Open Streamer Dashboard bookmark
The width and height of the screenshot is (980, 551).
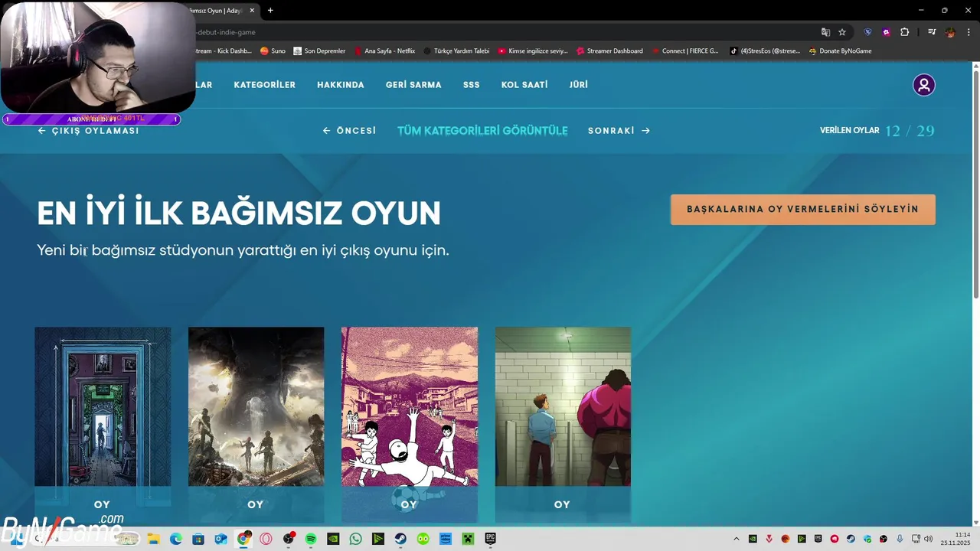pos(609,51)
